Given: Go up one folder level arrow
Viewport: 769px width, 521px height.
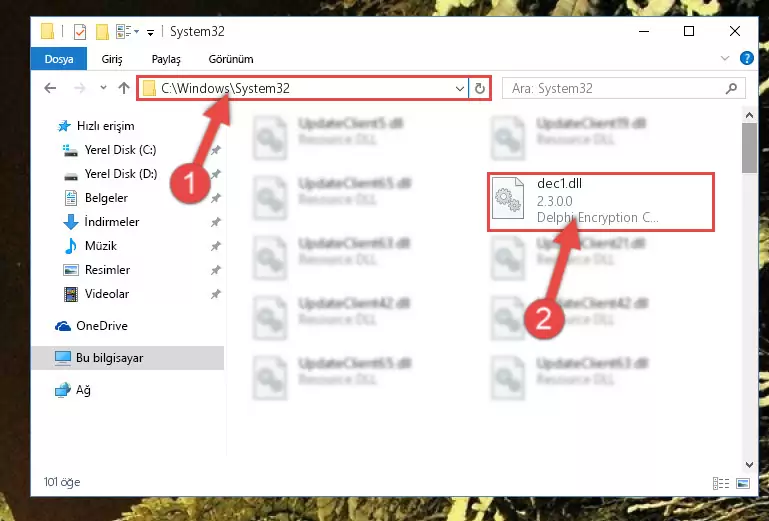Looking at the screenshot, I should point(124,88).
